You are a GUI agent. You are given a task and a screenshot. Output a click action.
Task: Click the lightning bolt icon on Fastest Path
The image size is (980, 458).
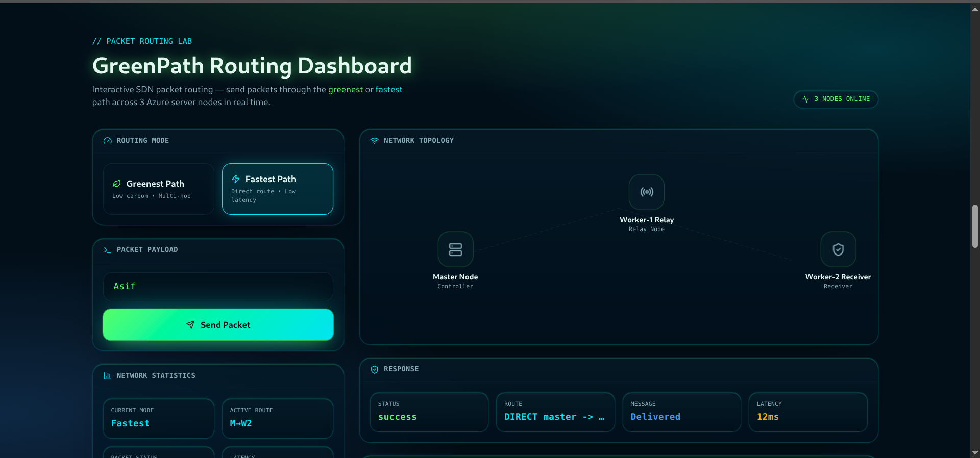tap(236, 179)
